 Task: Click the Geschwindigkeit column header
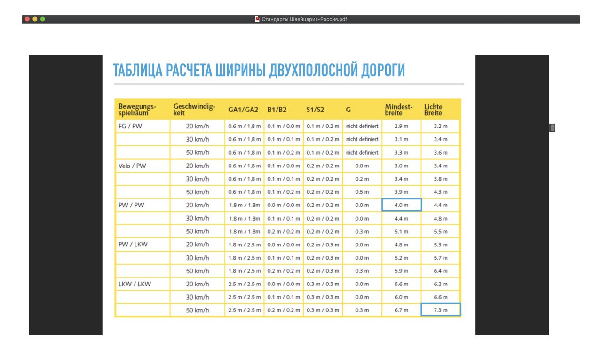[194, 110]
